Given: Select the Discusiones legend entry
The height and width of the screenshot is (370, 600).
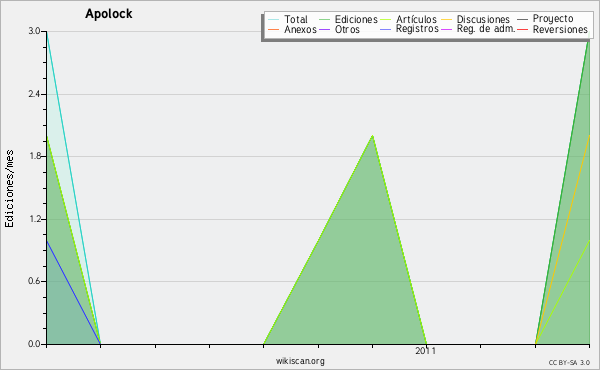Looking at the screenshot, I should [x=476, y=19].
